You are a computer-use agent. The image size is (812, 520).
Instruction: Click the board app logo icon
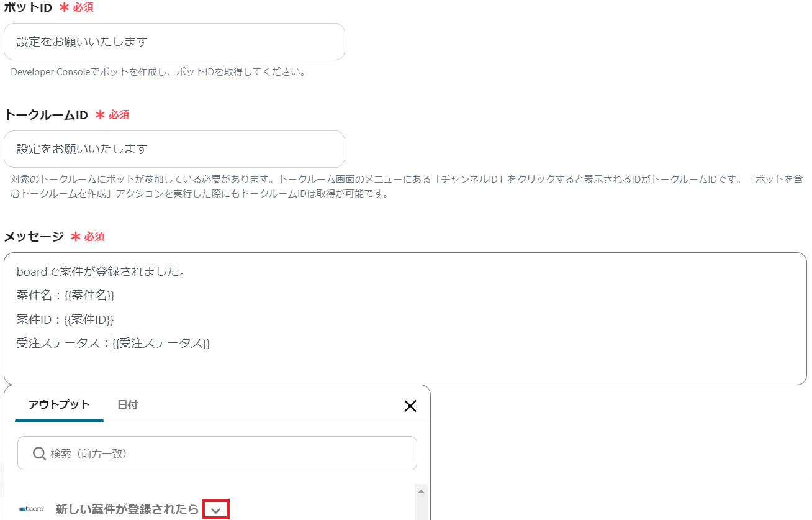31,509
